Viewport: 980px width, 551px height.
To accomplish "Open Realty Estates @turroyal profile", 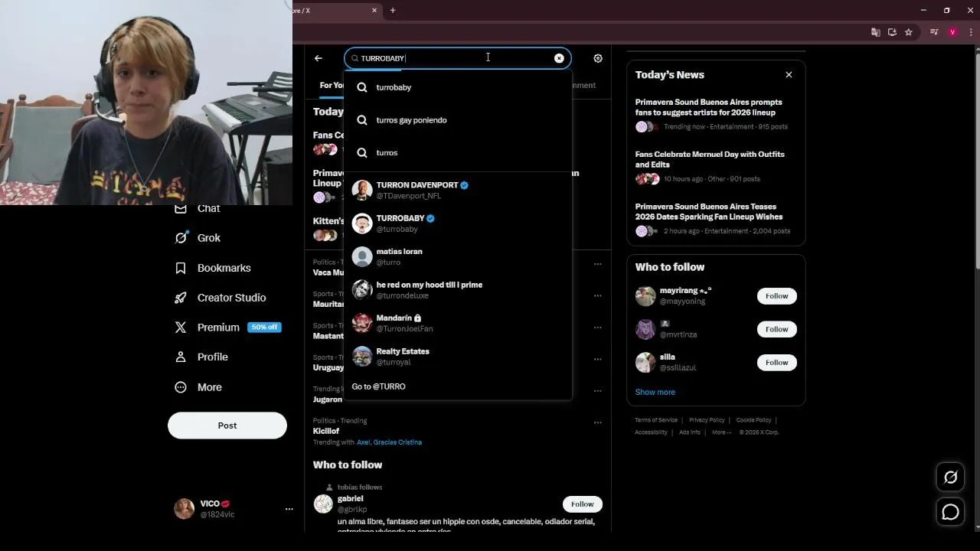I will tap(458, 357).
